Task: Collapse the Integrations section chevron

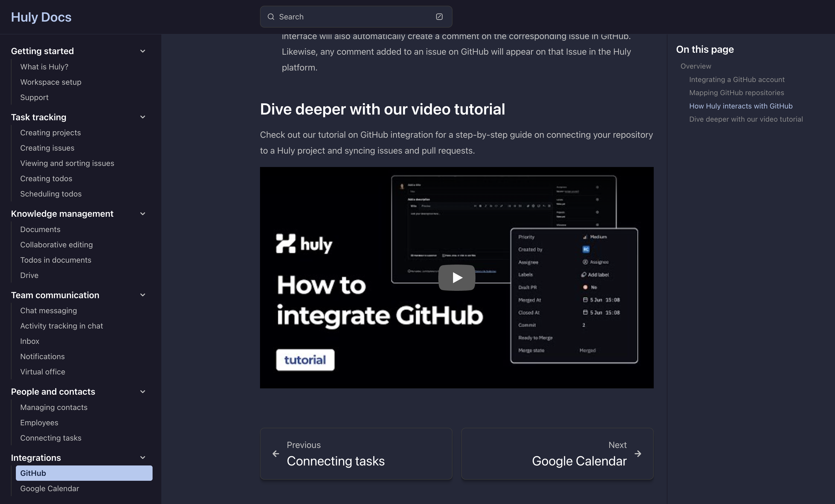Action: (143, 458)
